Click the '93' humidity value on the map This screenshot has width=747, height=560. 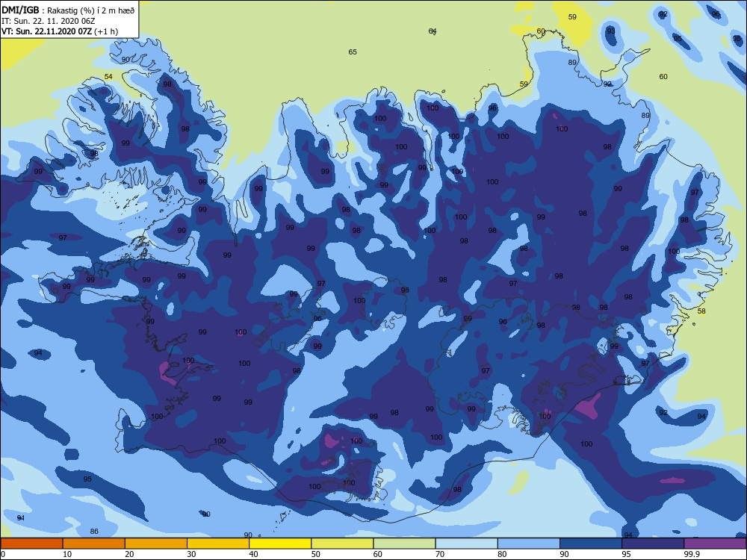[611, 31]
